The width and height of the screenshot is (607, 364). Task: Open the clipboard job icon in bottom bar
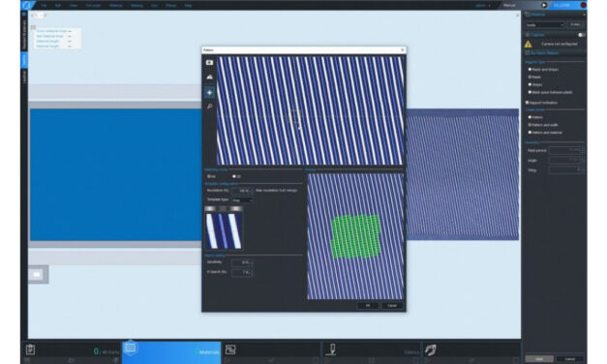[x=30, y=349]
